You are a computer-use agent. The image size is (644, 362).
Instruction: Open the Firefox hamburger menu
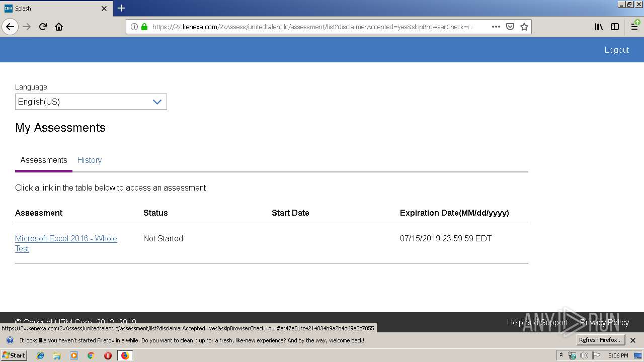[635, 27]
